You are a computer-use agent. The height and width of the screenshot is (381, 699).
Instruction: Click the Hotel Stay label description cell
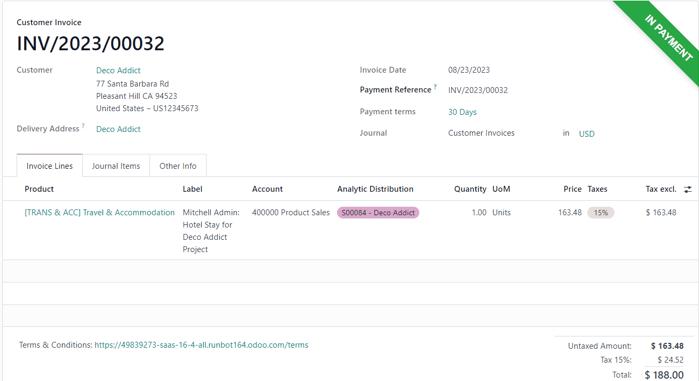(x=211, y=231)
